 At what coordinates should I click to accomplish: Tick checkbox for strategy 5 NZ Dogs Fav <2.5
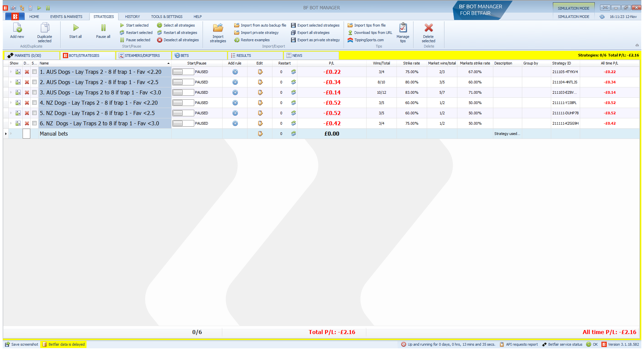point(35,113)
